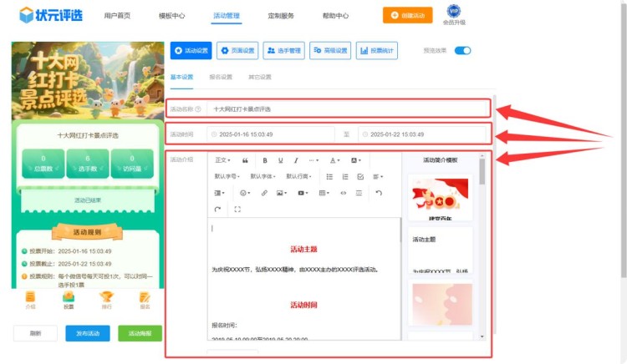
Task: Click the insert link icon
Action: coord(264,193)
